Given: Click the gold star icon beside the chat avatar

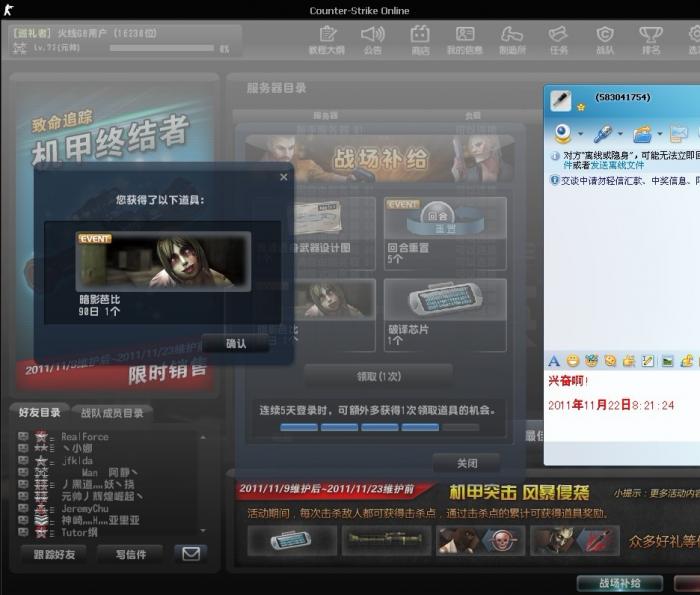Looking at the screenshot, I should [x=581, y=107].
